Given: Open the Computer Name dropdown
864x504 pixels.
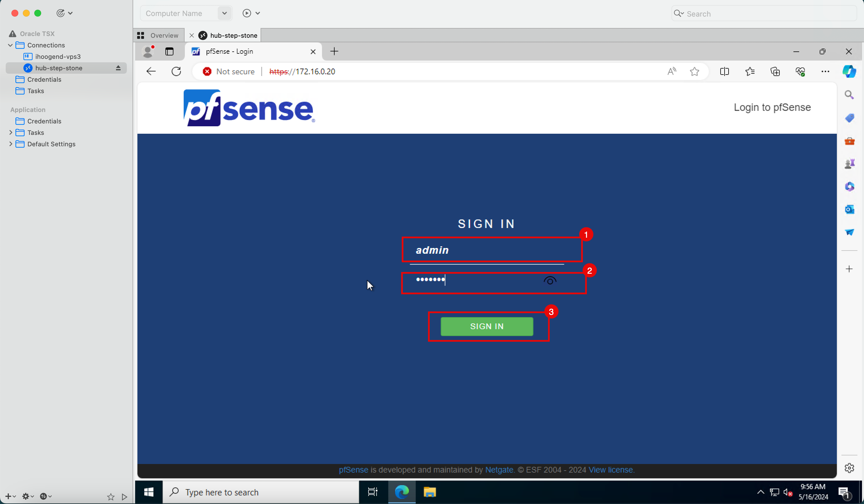Looking at the screenshot, I should click(x=224, y=13).
